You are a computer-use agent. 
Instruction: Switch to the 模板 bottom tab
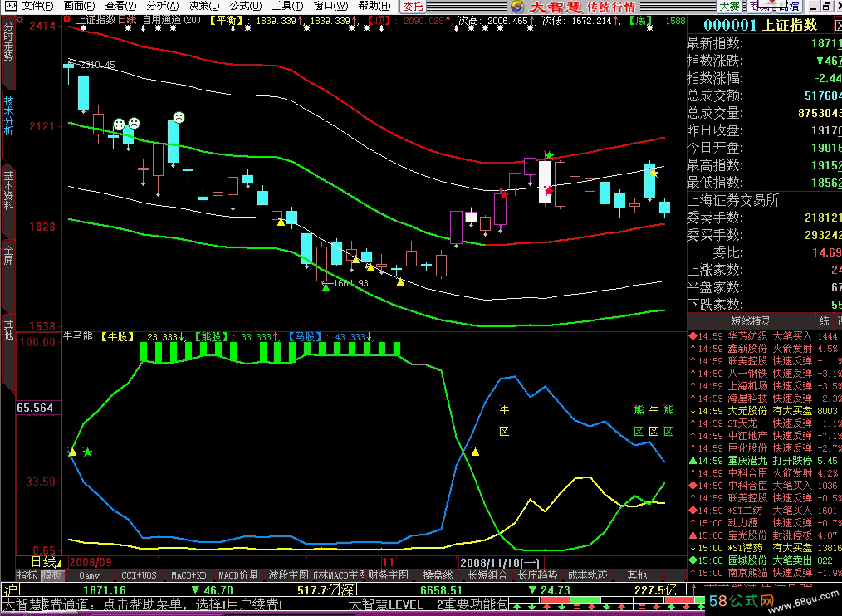[x=52, y=575]
